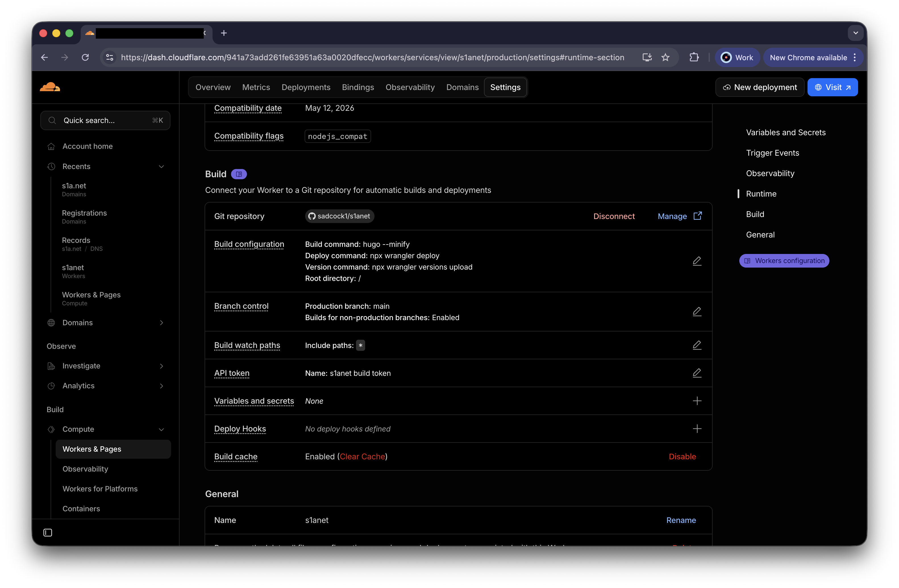Open external Manage link icon
This screenshot has width=899, height=588.
tap(698, 216)
